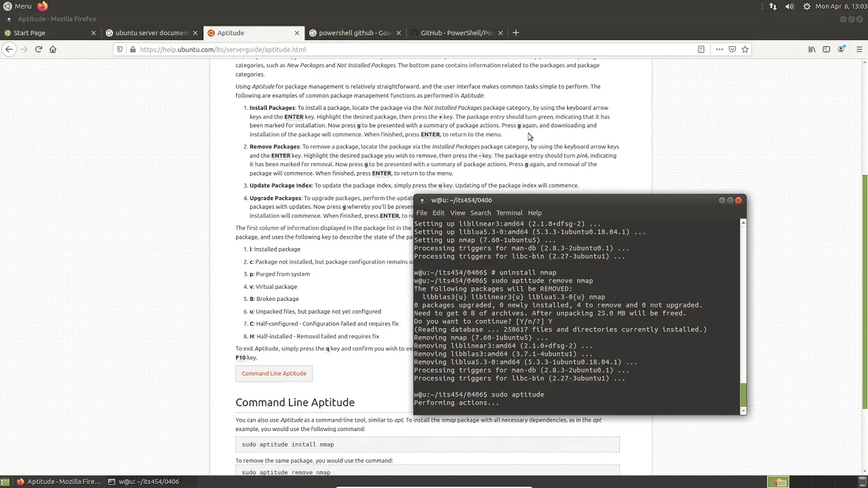
Task: Click the terminal window title bar text
Action: point(461,200)
